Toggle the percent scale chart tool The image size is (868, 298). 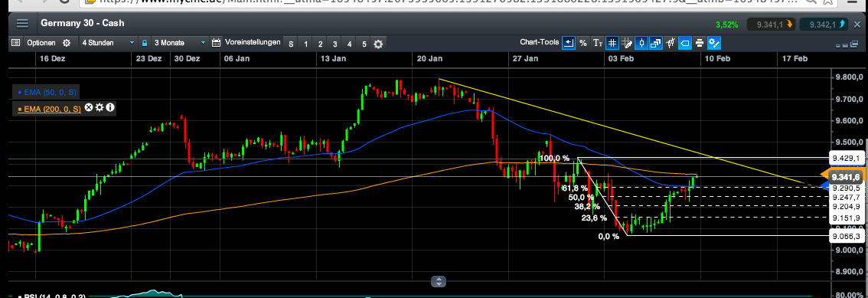[x=583, y=43]
